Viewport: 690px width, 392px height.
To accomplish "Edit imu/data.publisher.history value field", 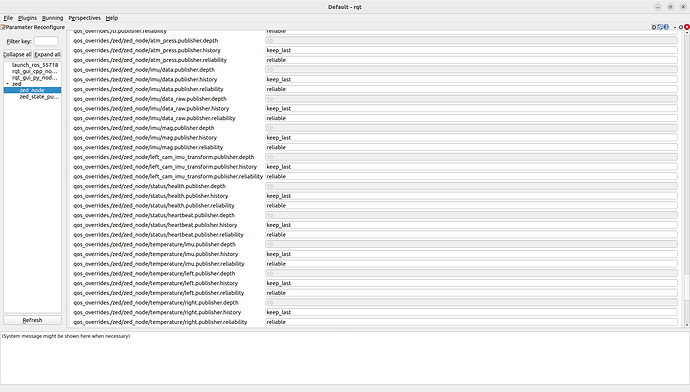I will point(471,79).
